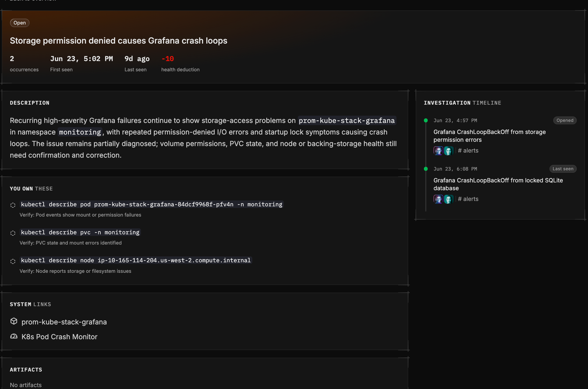Click the monitoring namespace code tag in description
Image resolution: width=588 pixels, height=389 pixels.
[x=80, y=132]
